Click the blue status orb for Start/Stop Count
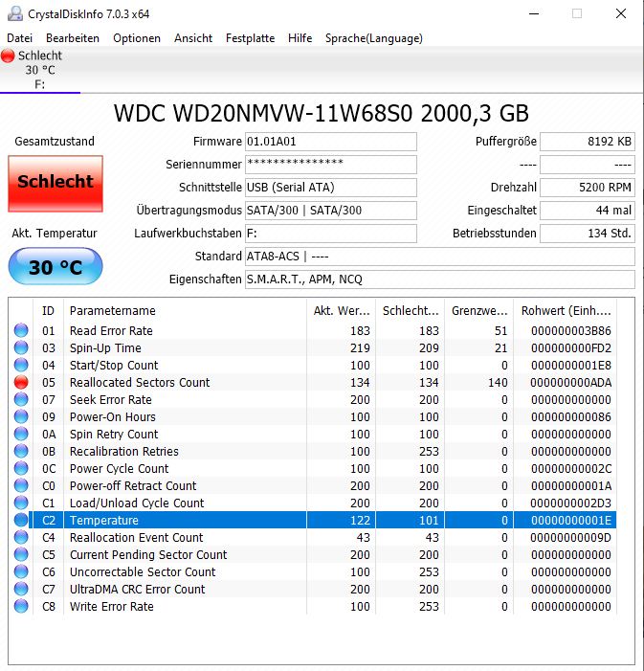The height and width of the screenshot is (671, 644). [21, 365]
